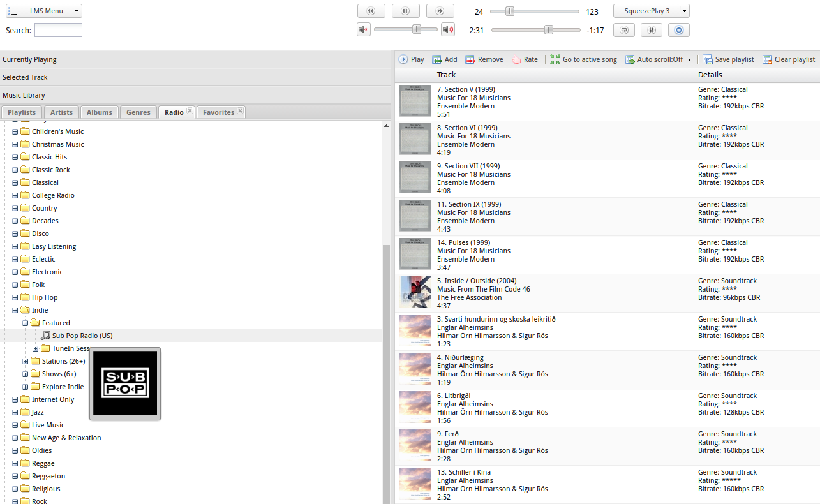Click the Play toolbar icon
820x504 pixels.
[403, 59]
